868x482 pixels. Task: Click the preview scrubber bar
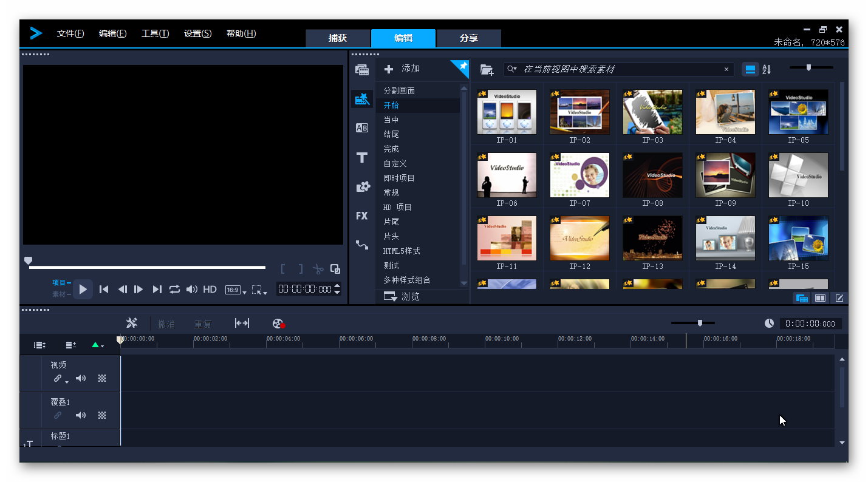147,267
